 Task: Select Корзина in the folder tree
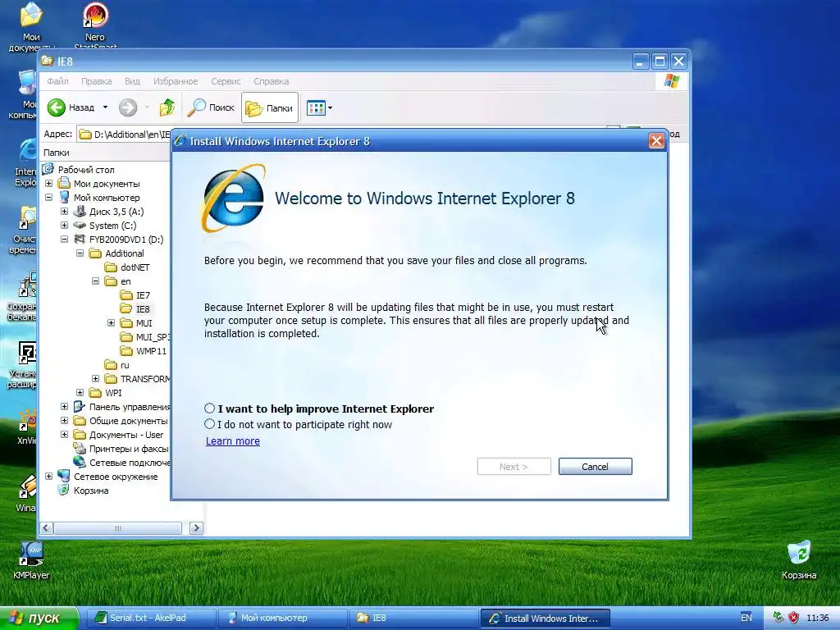click(x=90, y=491)
